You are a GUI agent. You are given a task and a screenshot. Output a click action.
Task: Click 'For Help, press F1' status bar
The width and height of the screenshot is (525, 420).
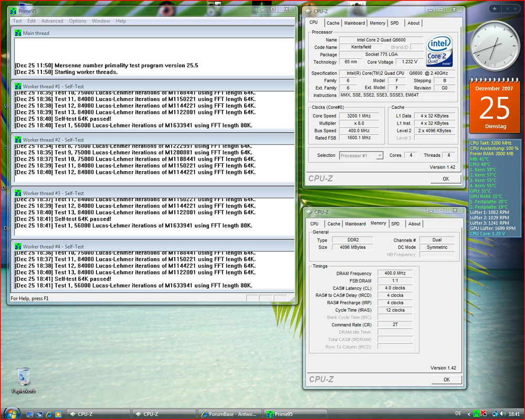coord(29,298)
